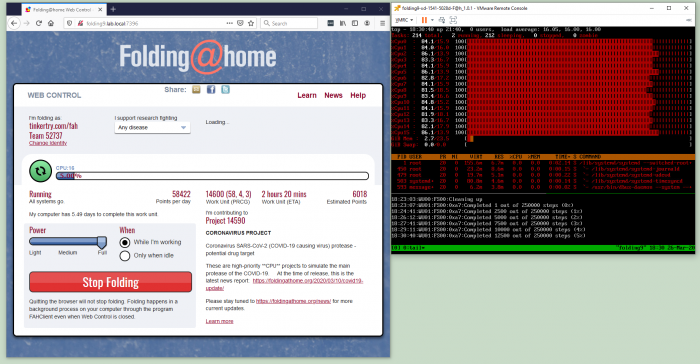
Task: Pause the VM in Remote Console
Action: coord(424,20)
